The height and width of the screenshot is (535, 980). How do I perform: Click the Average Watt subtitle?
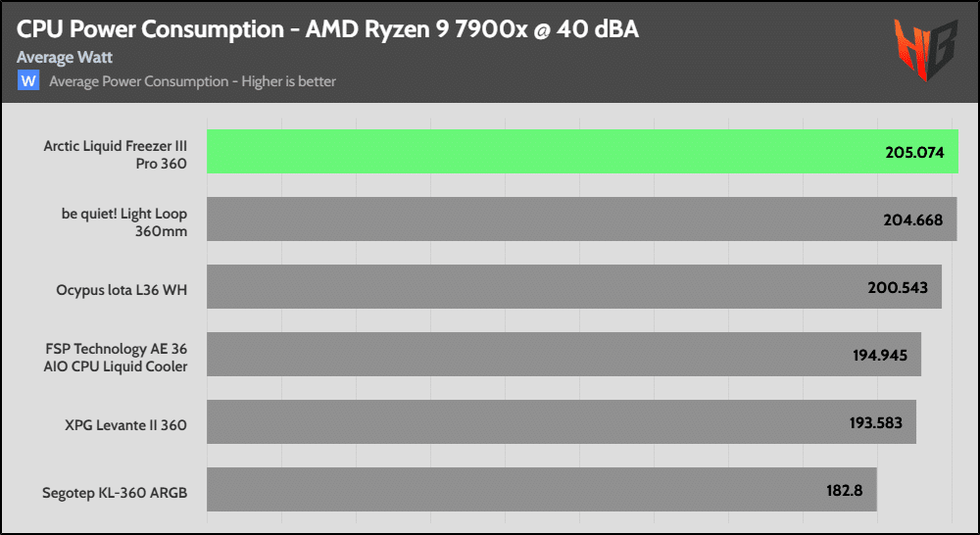tap(65, 58)
